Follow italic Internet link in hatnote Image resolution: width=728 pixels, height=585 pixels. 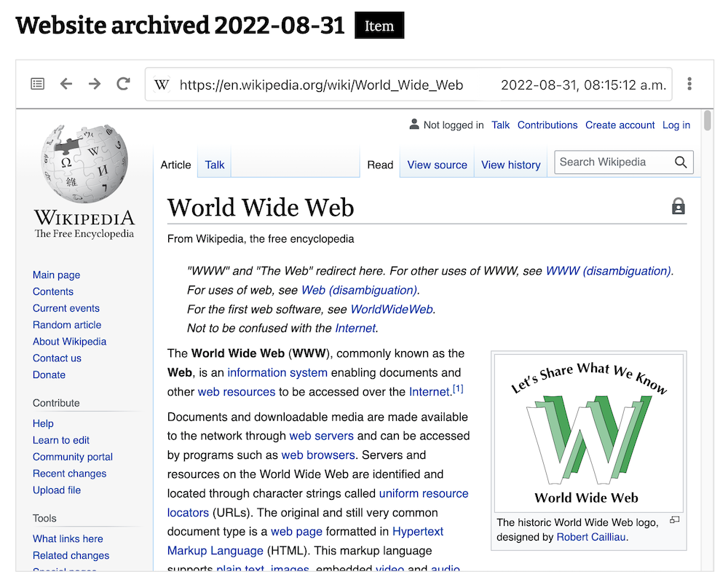355,329
